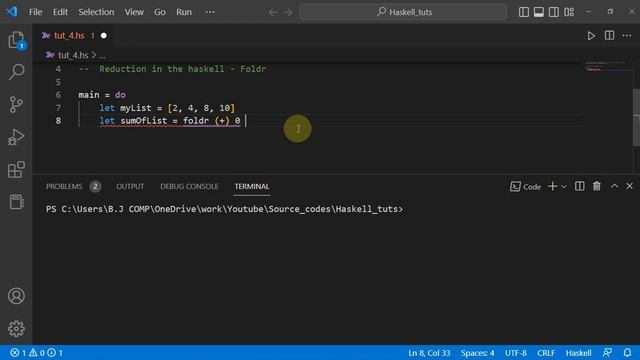Click the Haskell_tuts search box
Image resolution: width=640 pixels, height=360 pixels.
(x=403, y=12)
